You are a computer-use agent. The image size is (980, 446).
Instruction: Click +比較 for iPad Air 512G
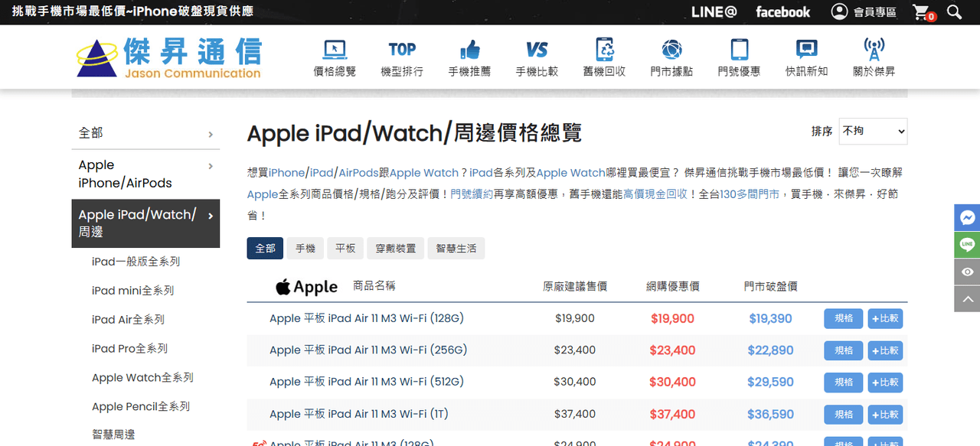pos(885,383)
